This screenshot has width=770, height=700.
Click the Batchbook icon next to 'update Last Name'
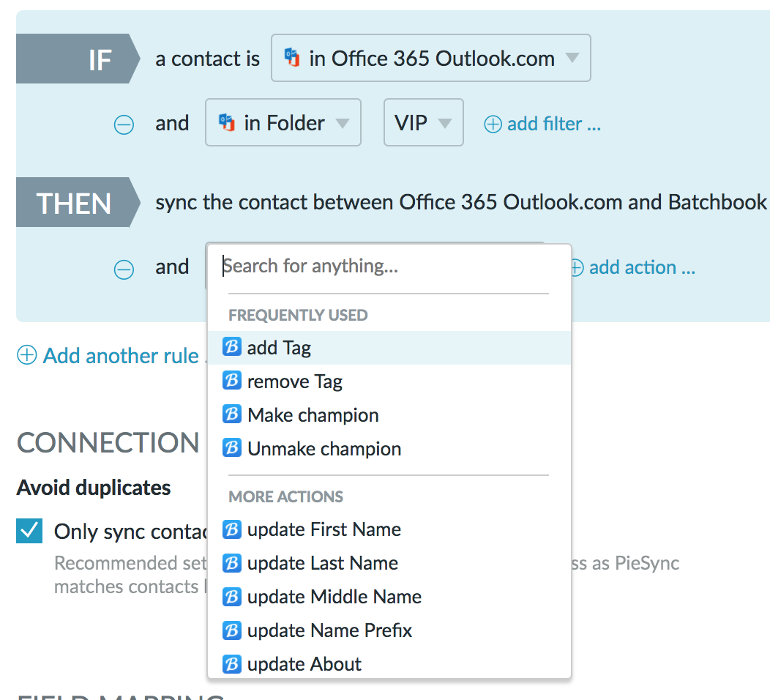[x=232, y=563]
